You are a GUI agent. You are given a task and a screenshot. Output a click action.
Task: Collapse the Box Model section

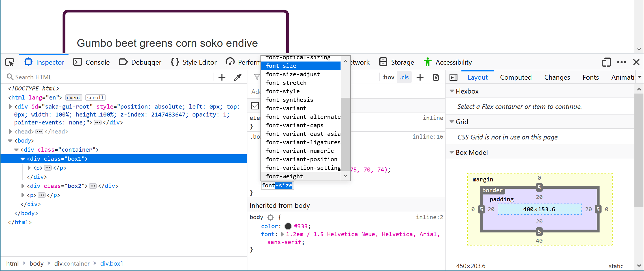click(452, 152)
